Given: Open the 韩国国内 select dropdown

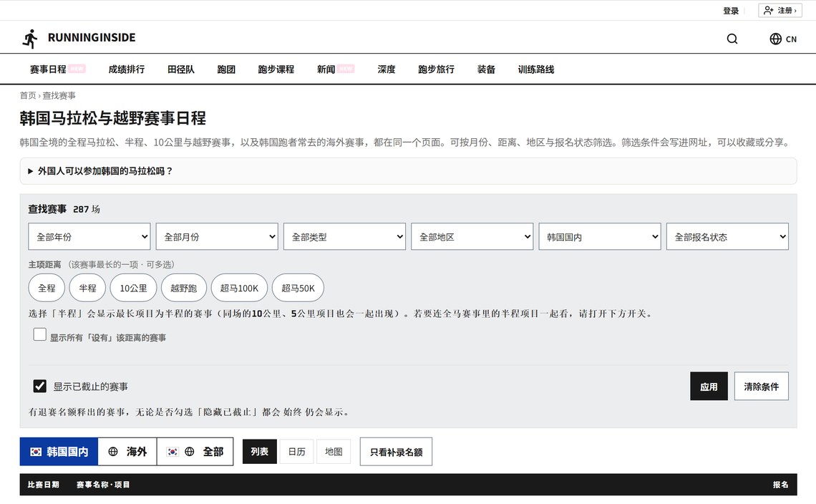Looking at the screenshot, I should (x=600, y=236).
